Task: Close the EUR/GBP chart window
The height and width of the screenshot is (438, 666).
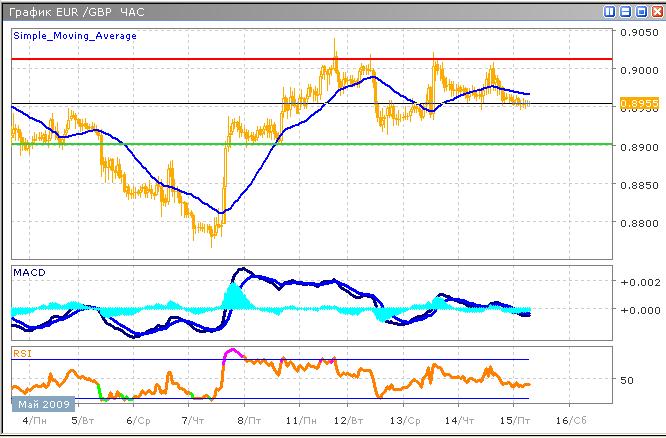Action: pyautogui.click(x=658, y=12)
